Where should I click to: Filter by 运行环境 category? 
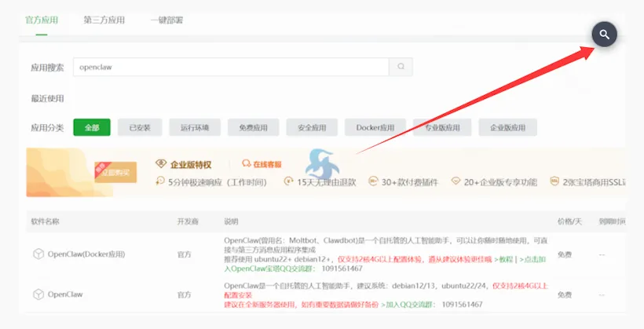pos(195,127)
